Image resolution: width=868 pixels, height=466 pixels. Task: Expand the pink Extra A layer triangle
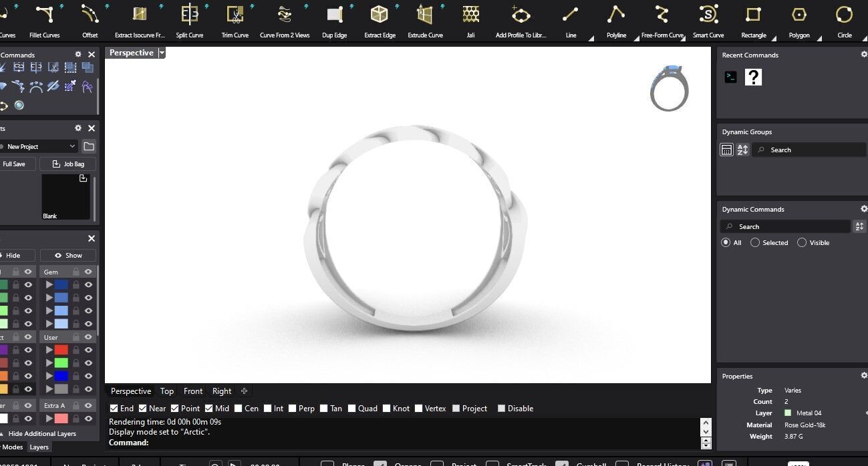pos(49,419)
